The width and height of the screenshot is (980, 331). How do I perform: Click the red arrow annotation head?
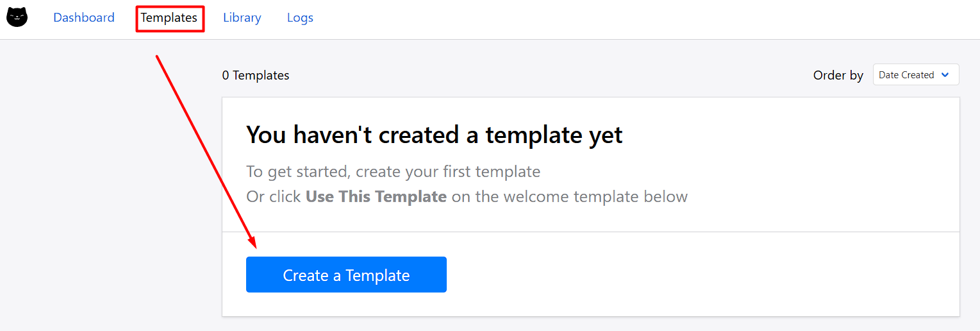click(x=252, y=241)
